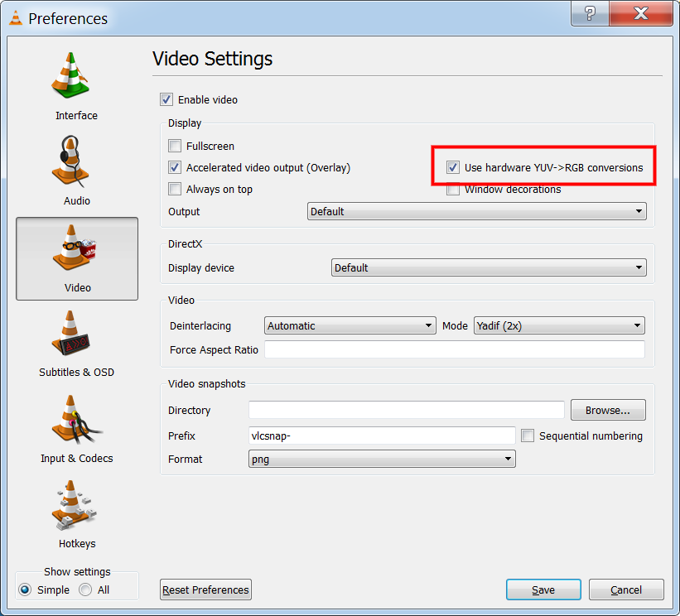Click the Video snapshots group label
The image size is (680, 616).
206,383
